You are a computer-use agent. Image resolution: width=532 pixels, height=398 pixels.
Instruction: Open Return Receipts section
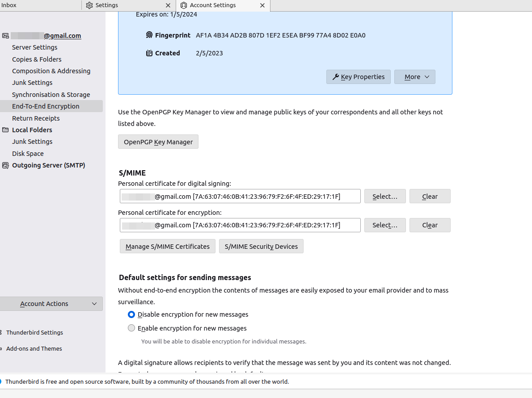click(x=36, y=118)
